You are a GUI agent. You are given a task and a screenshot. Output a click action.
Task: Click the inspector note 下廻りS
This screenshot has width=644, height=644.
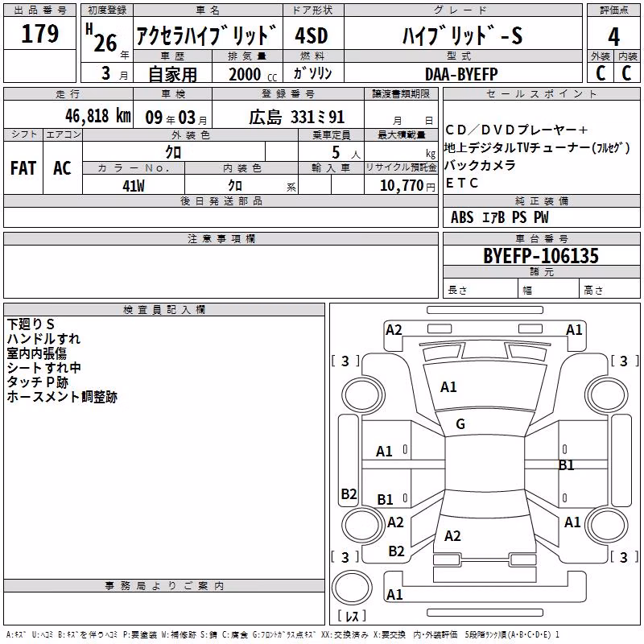click(31, 324)
